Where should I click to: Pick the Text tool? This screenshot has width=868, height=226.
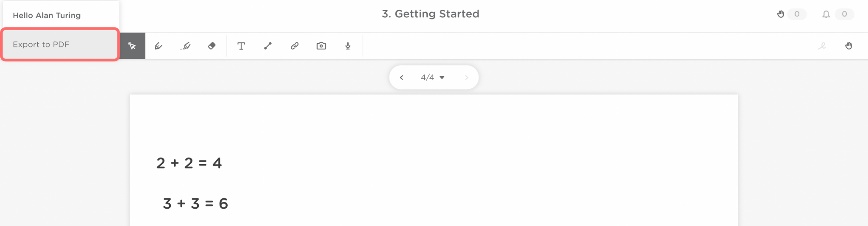241,46
